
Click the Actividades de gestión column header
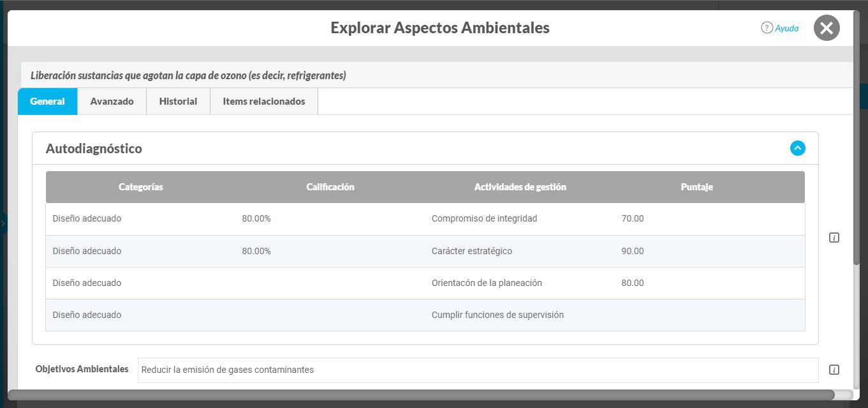(520, 187)
